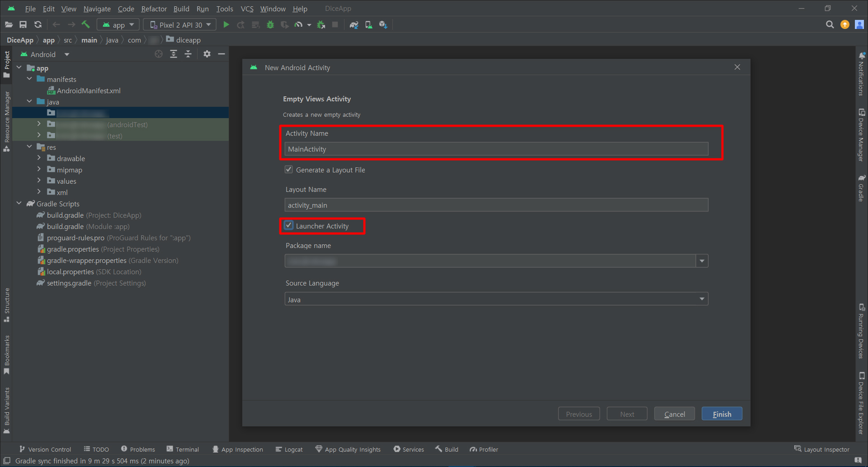Open Gradle side tool window

click(862, 188)
